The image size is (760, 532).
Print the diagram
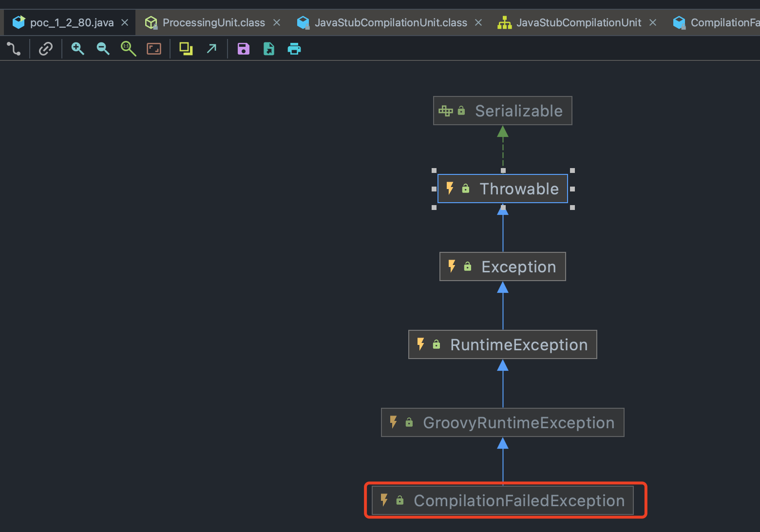pos(294,49)
